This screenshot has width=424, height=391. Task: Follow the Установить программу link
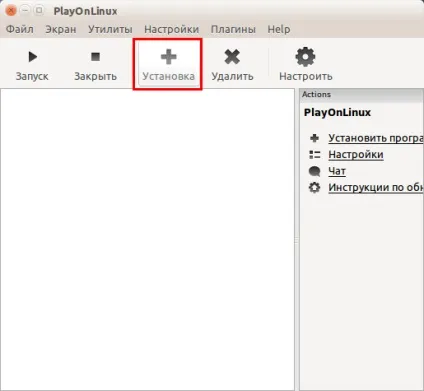376,138
